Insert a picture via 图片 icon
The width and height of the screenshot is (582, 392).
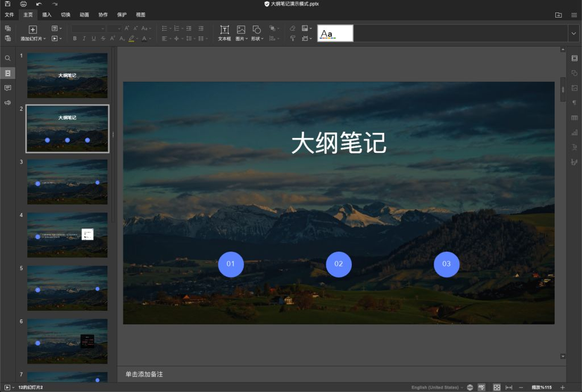241,33
